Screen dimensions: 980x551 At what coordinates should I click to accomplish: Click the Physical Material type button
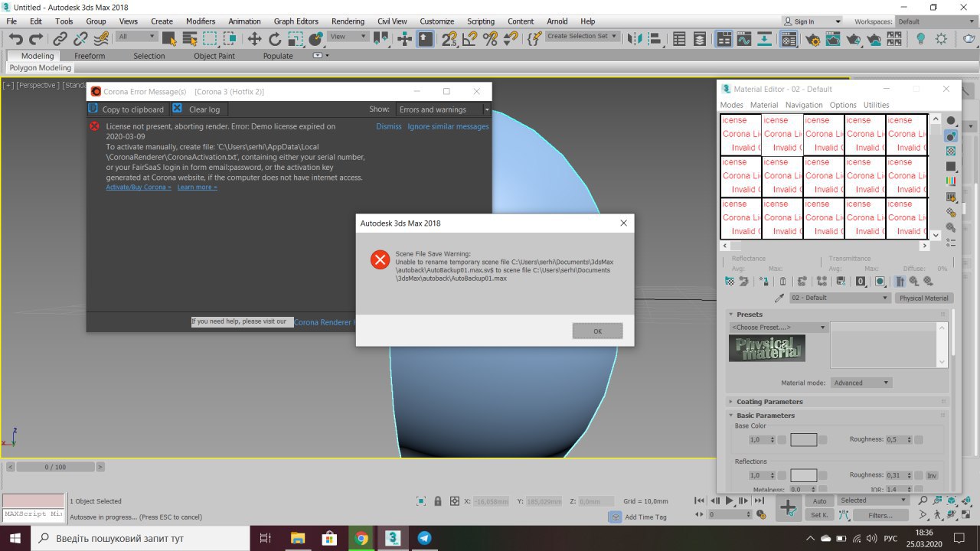tap(924, 298)
